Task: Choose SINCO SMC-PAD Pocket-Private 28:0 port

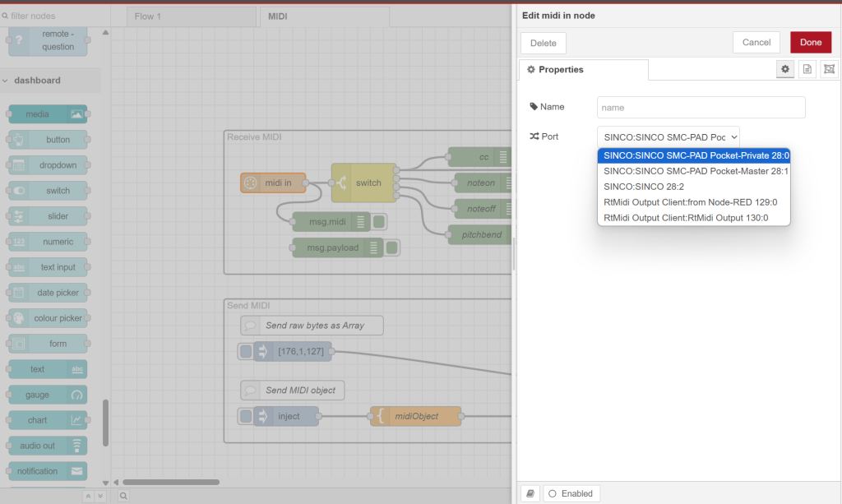Action: (694, 155)
